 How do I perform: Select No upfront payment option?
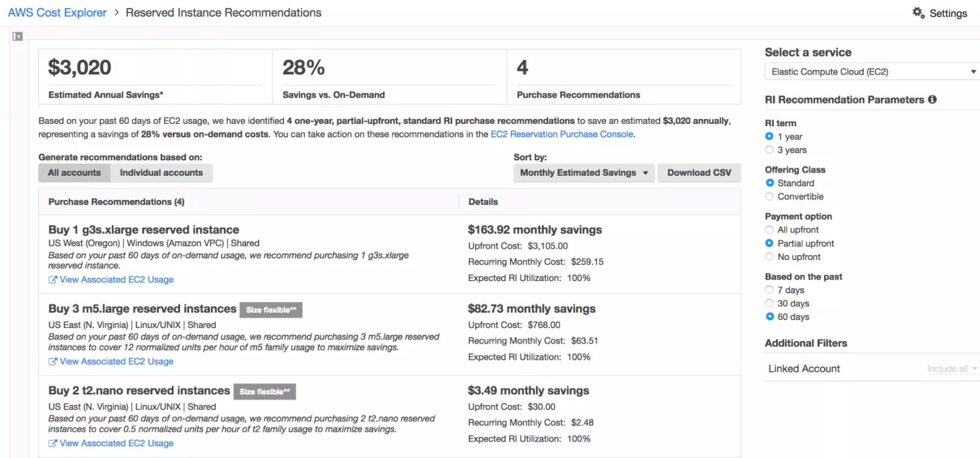pyautogui.click(x=769, y=257)
